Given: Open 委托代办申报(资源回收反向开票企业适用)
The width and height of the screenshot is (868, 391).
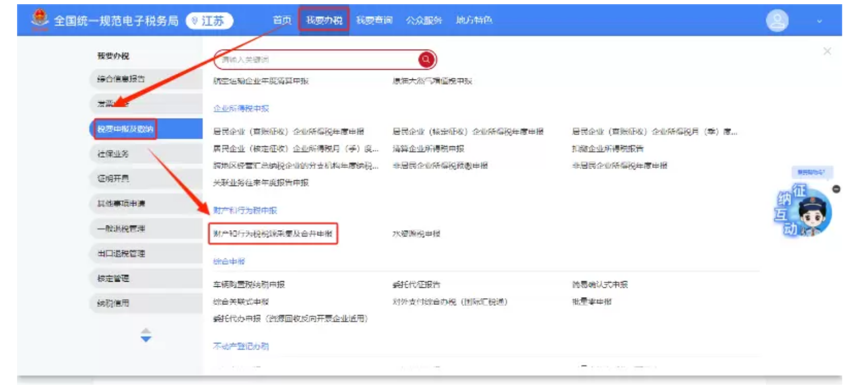Looking at the screenshot, I should pyautogui.click(x=290, y=319).
